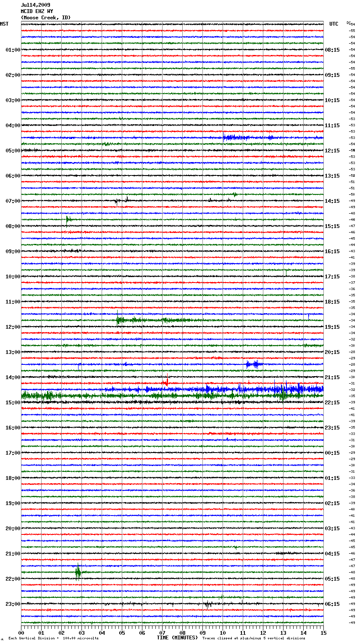Click the x-axis minute tick label '01'
The width and height of the screenshot is (357, 644).
[41, 633]
